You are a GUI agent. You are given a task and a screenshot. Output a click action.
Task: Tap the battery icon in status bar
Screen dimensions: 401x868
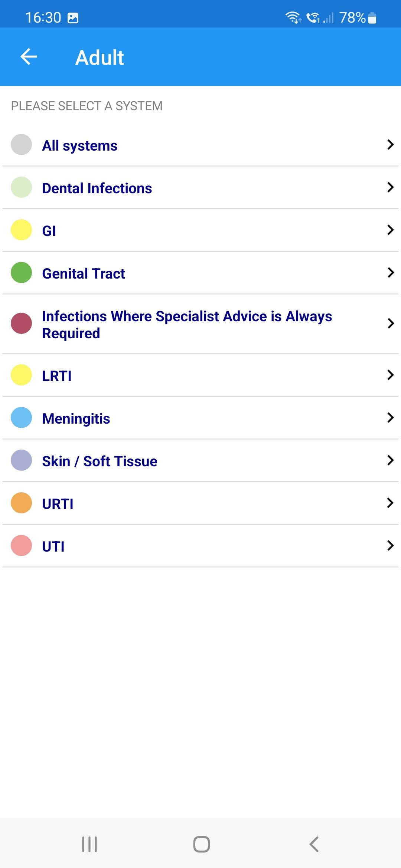tap(372, 18)
